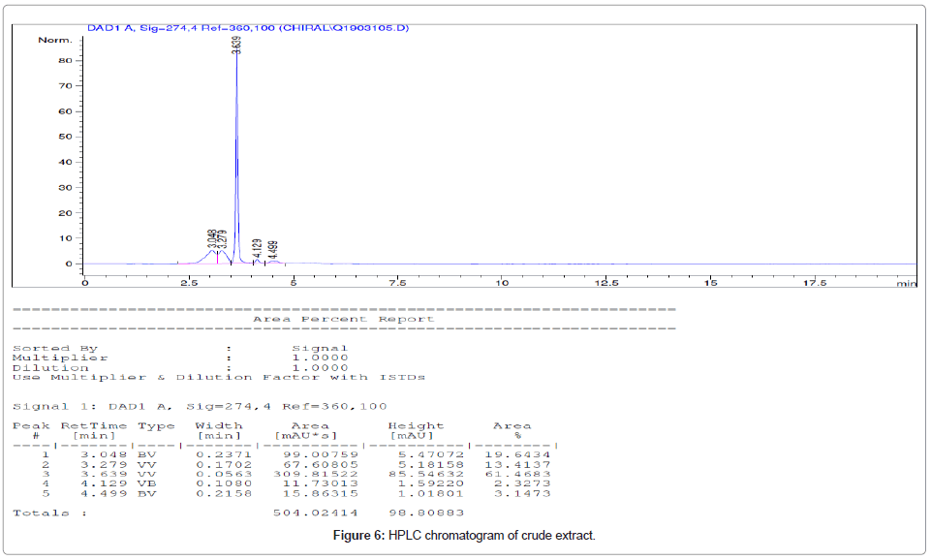The height and width of the screenshot is (560, 931).
Task: Click the 3.279 peak label
Action: click(x=222, y=240)
